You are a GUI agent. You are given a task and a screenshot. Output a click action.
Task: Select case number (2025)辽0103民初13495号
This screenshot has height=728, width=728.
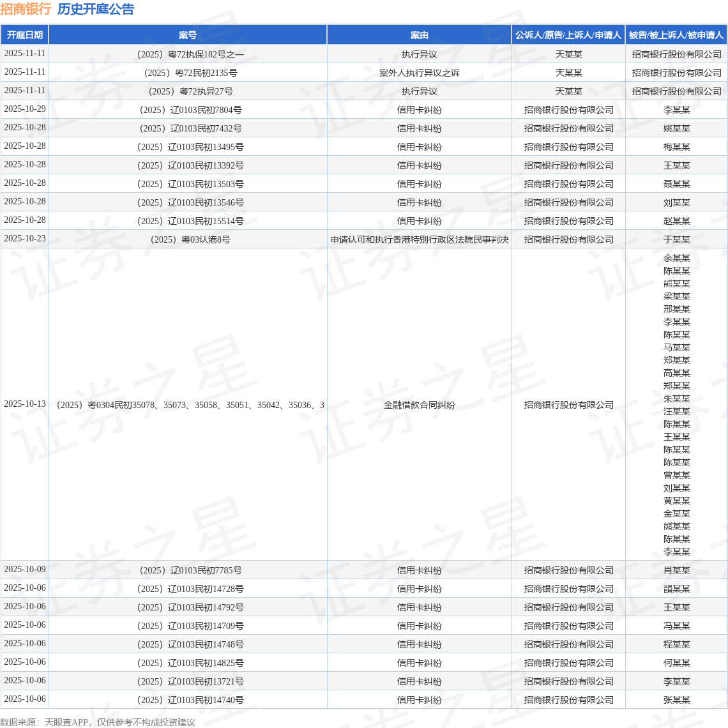(x=190, y=147)
